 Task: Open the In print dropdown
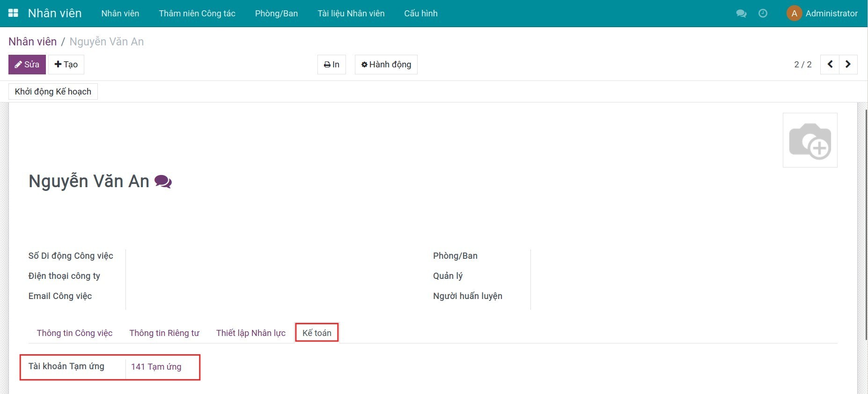coord(331,65)
